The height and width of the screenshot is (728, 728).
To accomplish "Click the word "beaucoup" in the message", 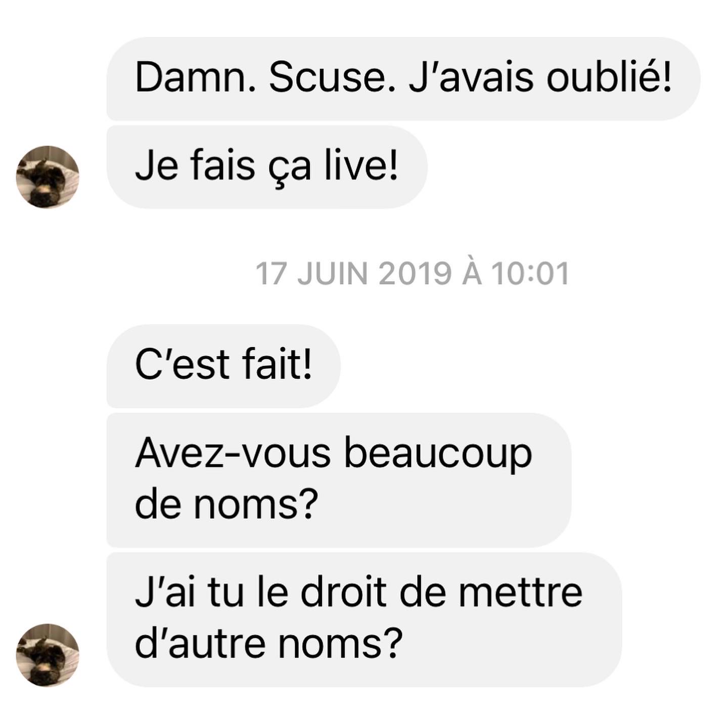I will (438, 454).
